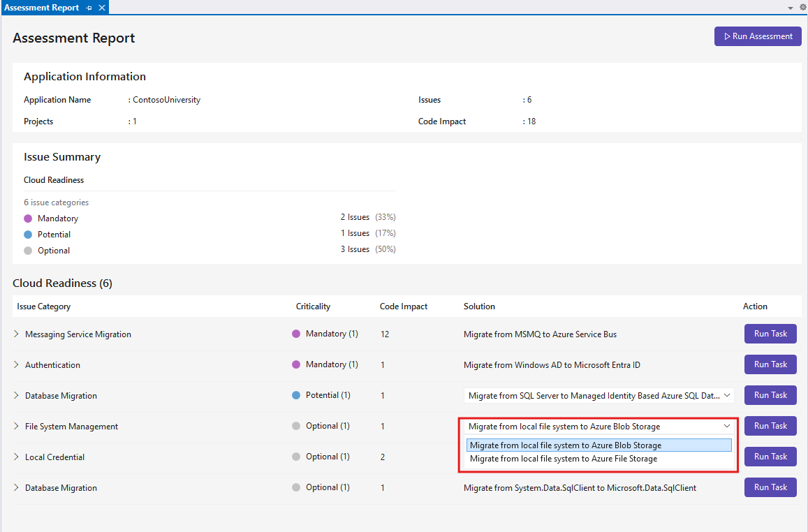Click the blue Potential legend dot

pos(27,234)
